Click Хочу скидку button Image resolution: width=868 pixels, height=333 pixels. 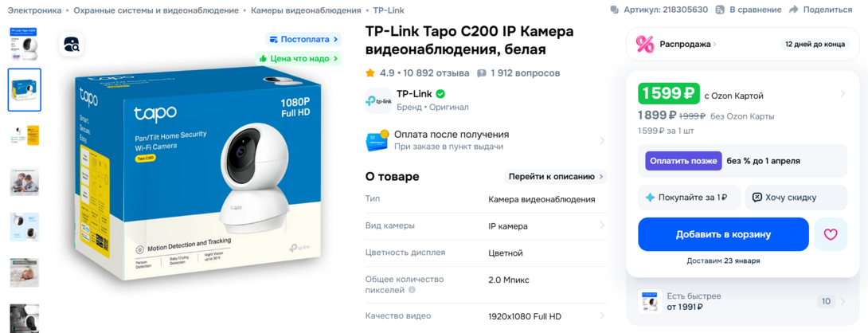coord(796,198)
